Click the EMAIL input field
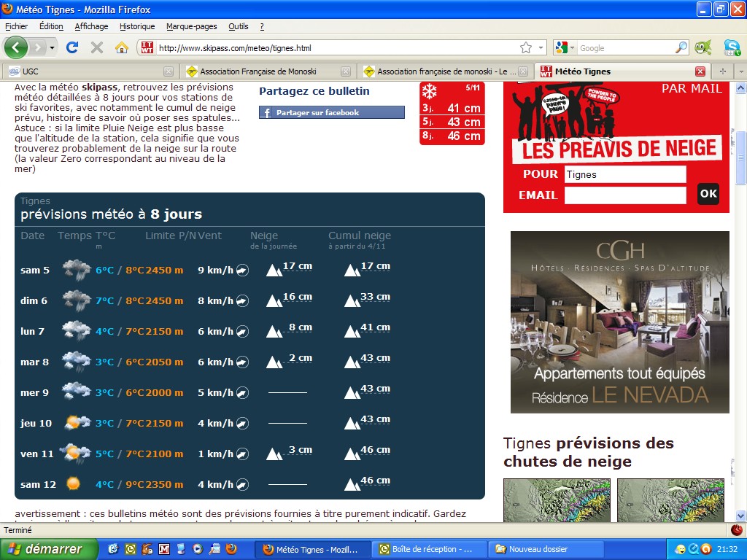This screenshot has height=560, width=747. click(x=625, y=195)
